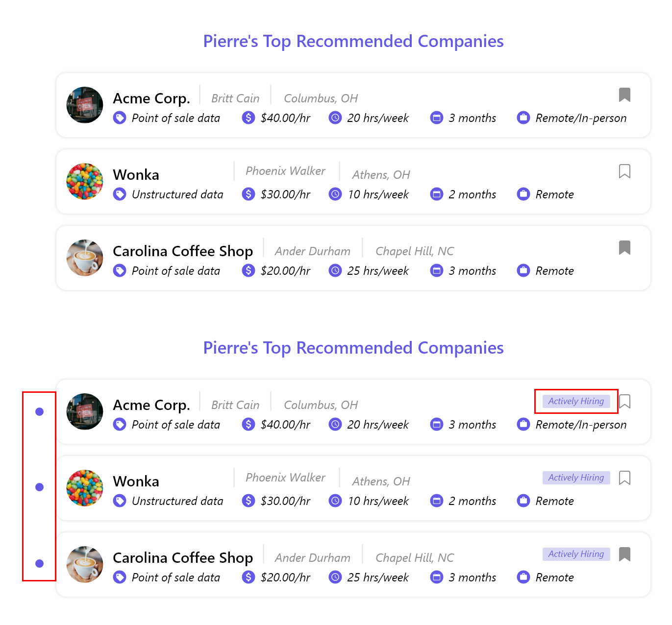The image size is (672, 625).
Task: Unsave Carolina Coffee Shop card without hiring badge
Action: (624, 247)
